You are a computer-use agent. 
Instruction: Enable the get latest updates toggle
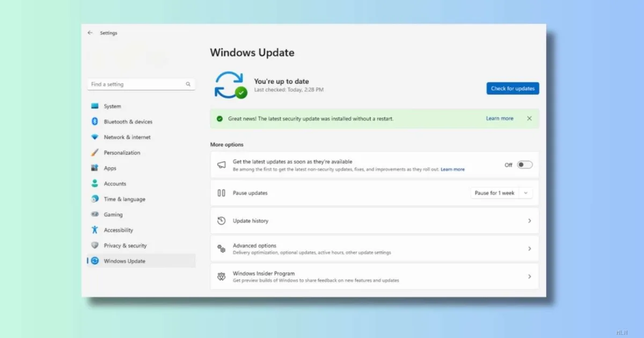click(x=524, y=165)
